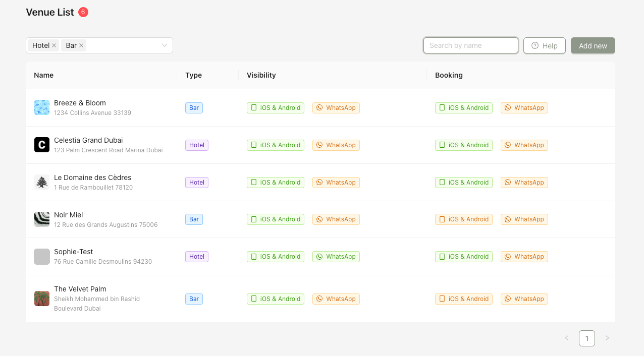
Task: Toggle iOS & Android booking for Noir Miel
Action: point(464,219)
